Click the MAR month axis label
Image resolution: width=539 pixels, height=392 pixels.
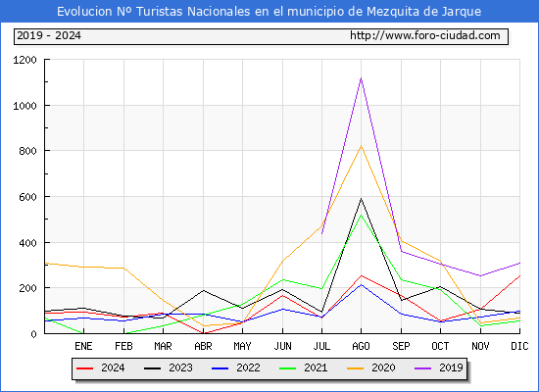pyautogui.click(x=163, y=346)
